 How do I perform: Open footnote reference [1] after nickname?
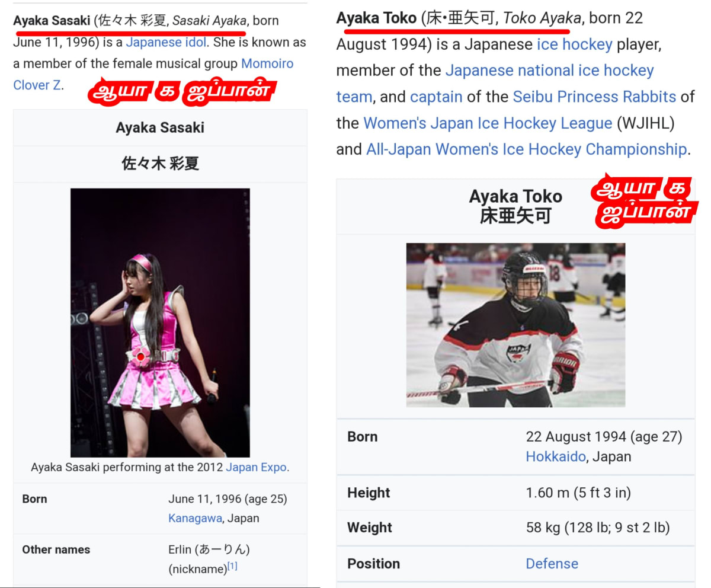click(x=232, y=566)
